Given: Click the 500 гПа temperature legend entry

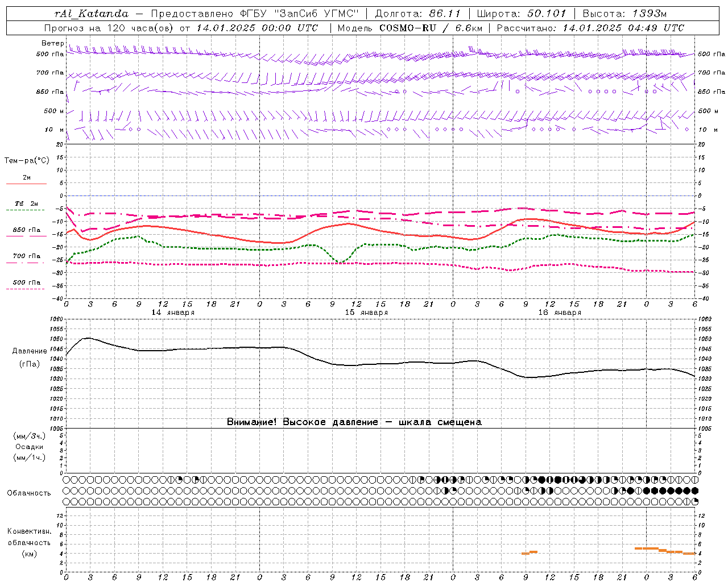Looking at the screenshot, I should (26, 285).
